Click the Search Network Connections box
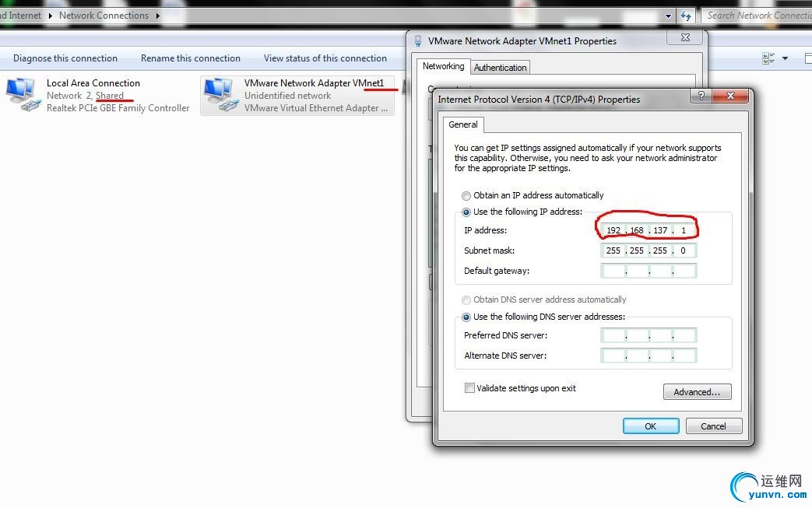This screenshot has height=508, width=812. 757,16
